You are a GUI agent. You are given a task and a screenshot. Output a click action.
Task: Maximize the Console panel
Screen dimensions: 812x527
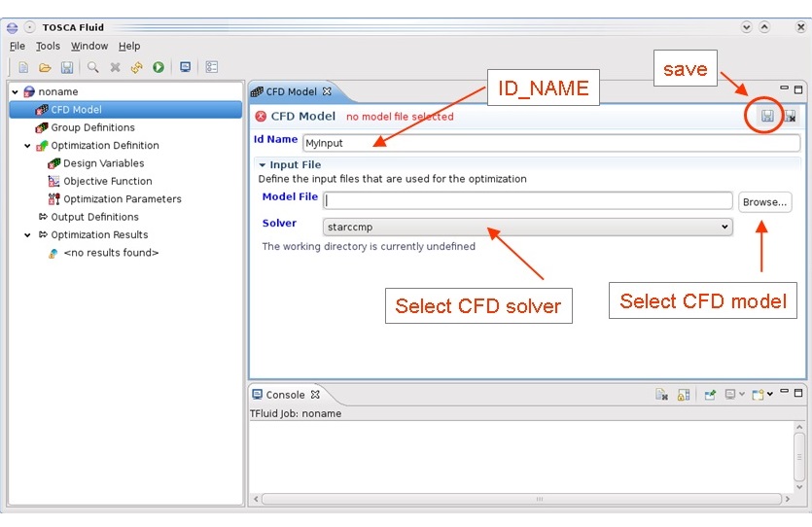[798, 393]
